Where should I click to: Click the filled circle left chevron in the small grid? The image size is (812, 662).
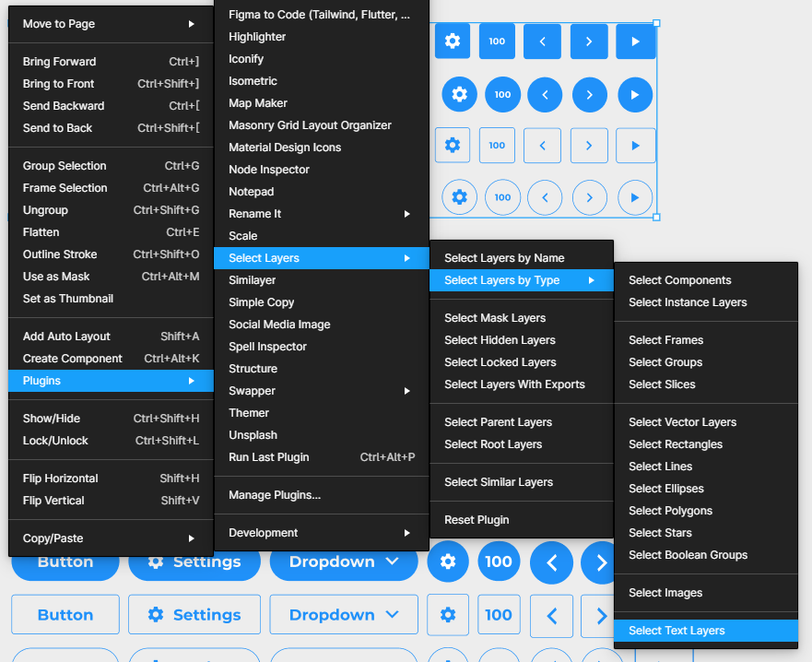coord(545,94)
